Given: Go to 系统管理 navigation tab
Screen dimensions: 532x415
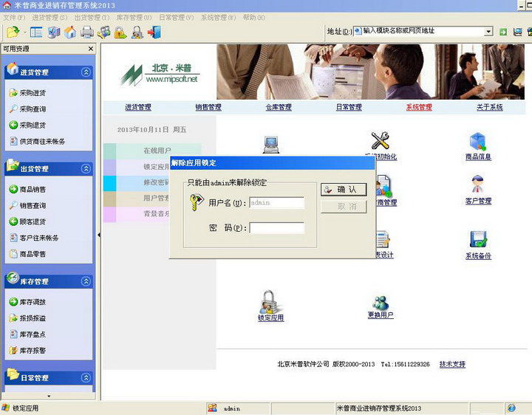Looking at the screenshot, I should coord(419,107).
